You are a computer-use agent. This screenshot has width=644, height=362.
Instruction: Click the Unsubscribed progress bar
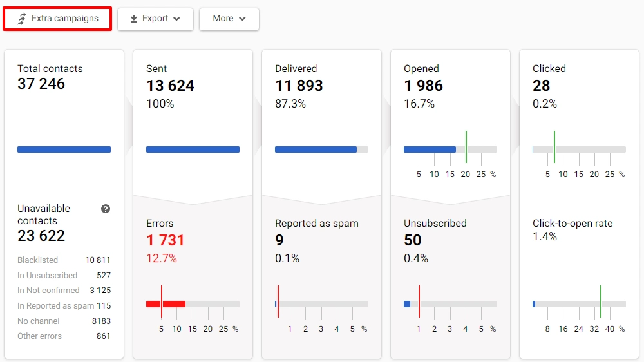coord(451,304)
